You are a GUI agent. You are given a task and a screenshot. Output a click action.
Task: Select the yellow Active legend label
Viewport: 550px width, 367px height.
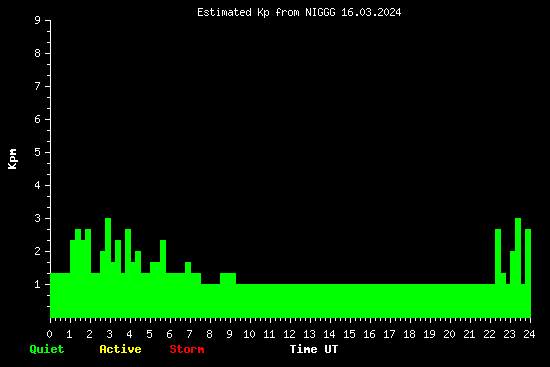tap(120, 349)
